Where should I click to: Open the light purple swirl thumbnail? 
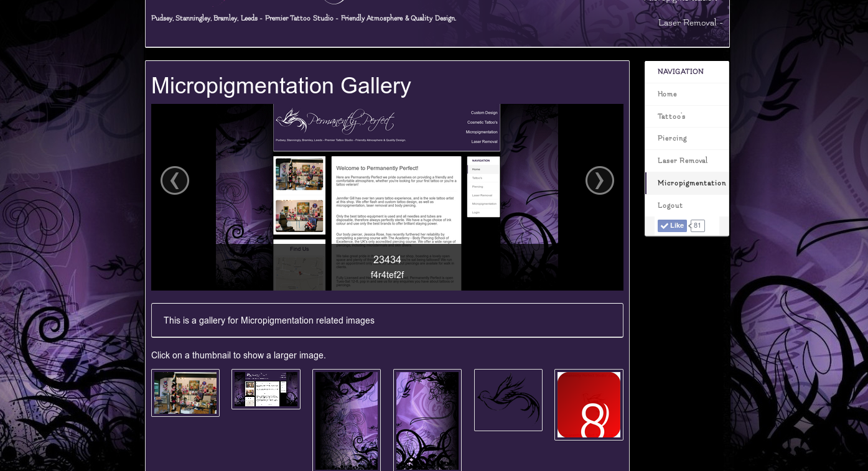427,420
